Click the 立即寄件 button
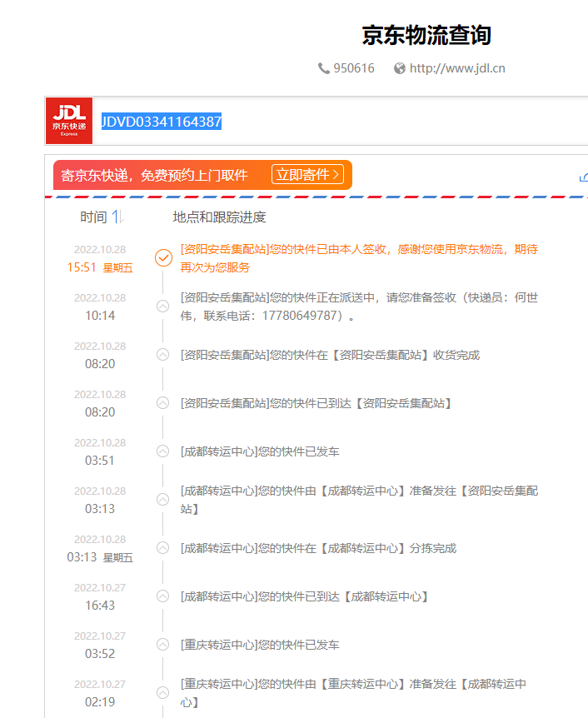Viewport: 588px width, 718px height. click(307, 174)
